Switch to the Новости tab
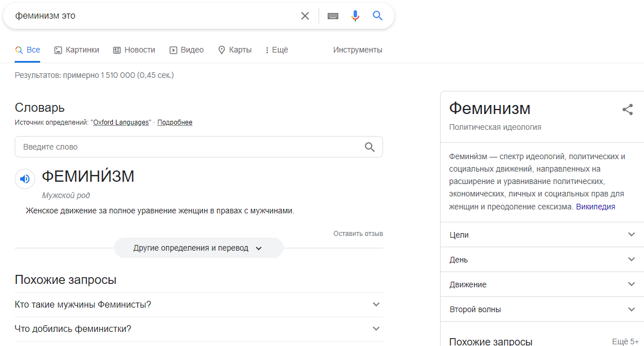The image size is (644, 346). pyautogui.click(x=134, y=50)
